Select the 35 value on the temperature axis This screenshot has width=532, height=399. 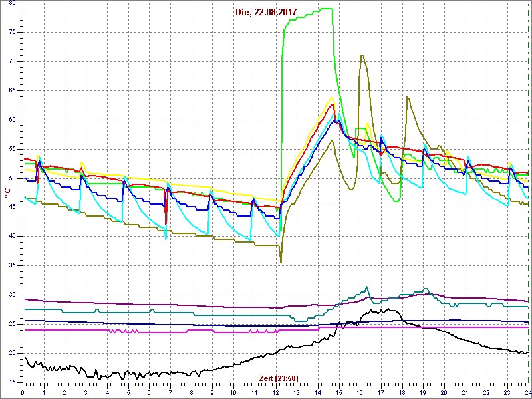12,265
